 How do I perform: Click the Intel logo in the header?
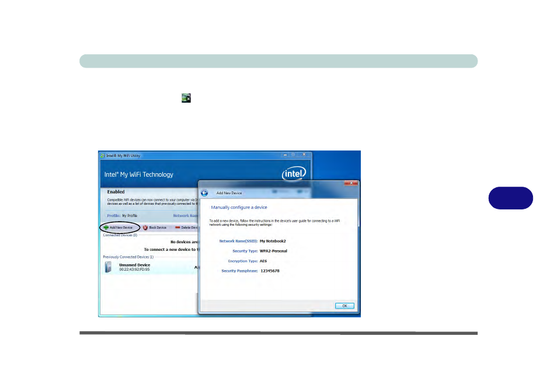click(x=294, y=174)
